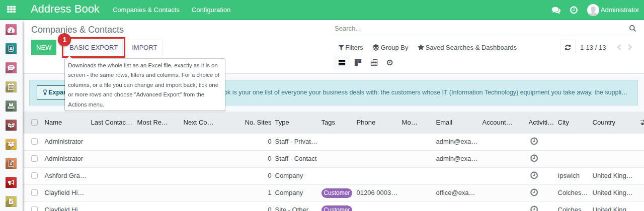Open the olive document sidebar app
The width and height of the screenshot is (644, 211).
click(x=11, y=200)
